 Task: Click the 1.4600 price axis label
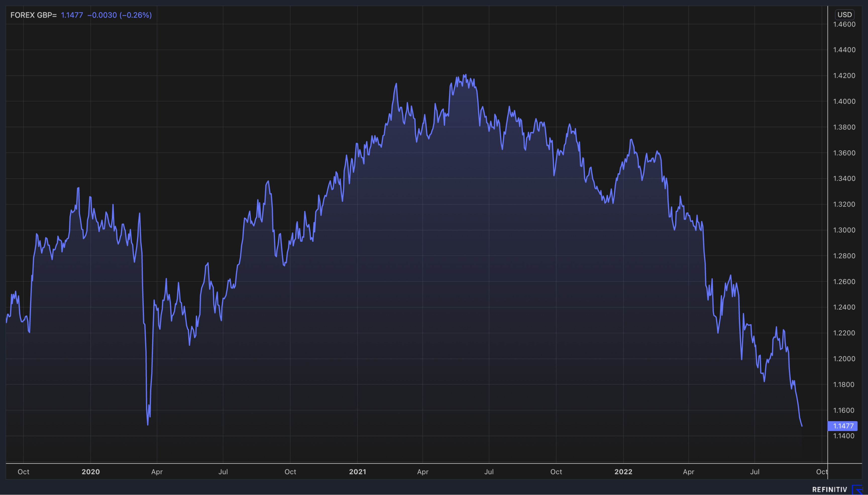pyautogui.click(x=844, y=24)
